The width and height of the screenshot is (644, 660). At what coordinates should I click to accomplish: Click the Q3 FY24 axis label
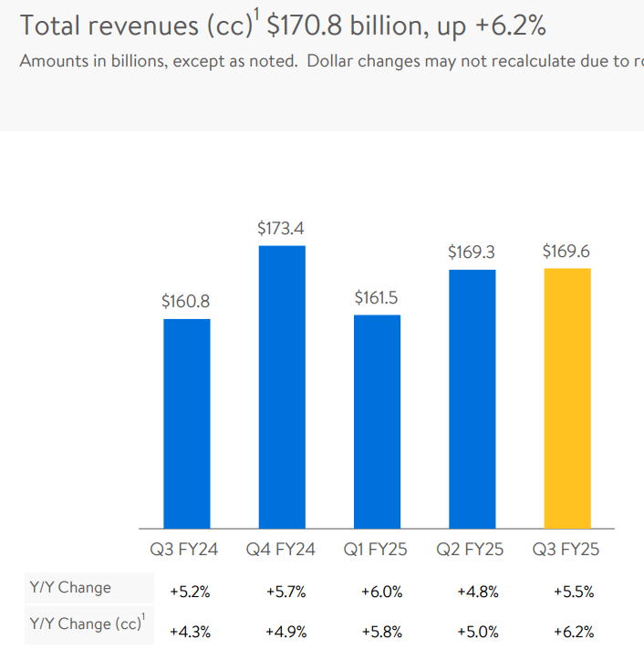coord(184,550)
